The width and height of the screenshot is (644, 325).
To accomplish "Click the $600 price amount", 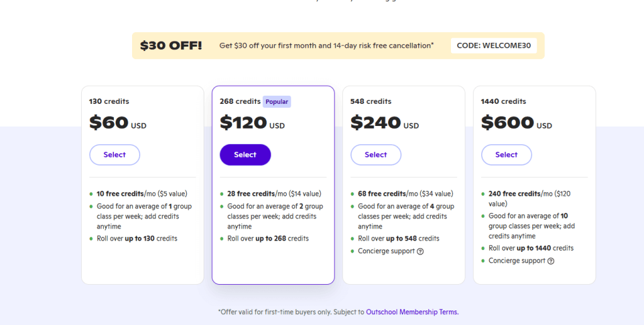I will 508,123.
